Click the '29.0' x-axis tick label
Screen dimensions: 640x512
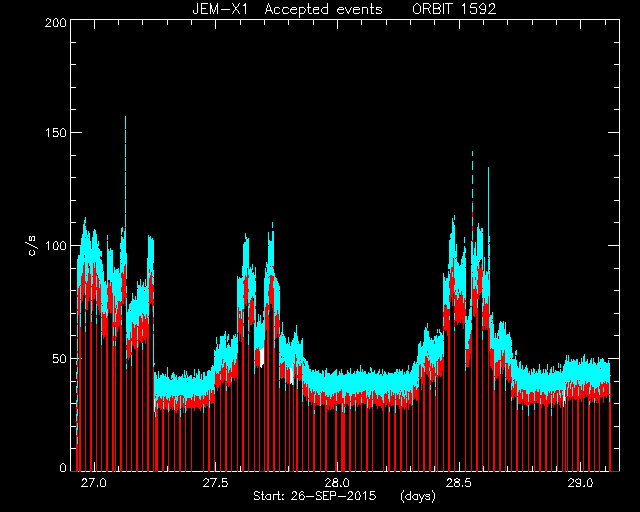coord(580,483)
